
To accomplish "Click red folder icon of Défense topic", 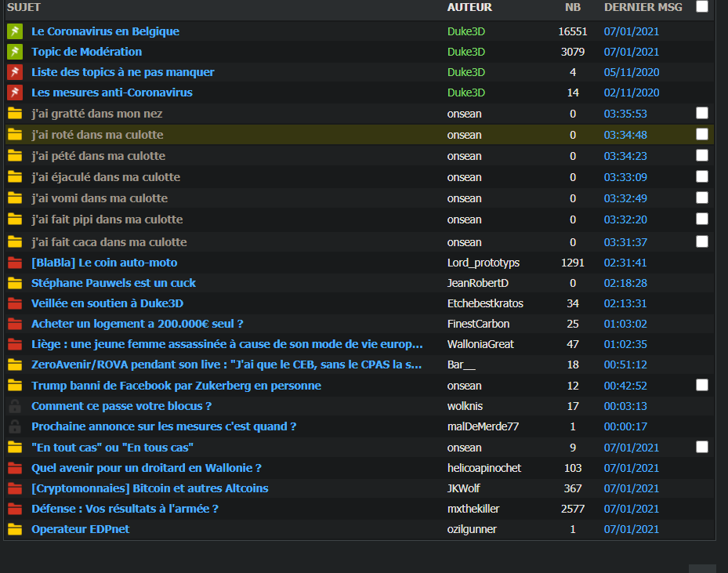I will coord(15,509).
